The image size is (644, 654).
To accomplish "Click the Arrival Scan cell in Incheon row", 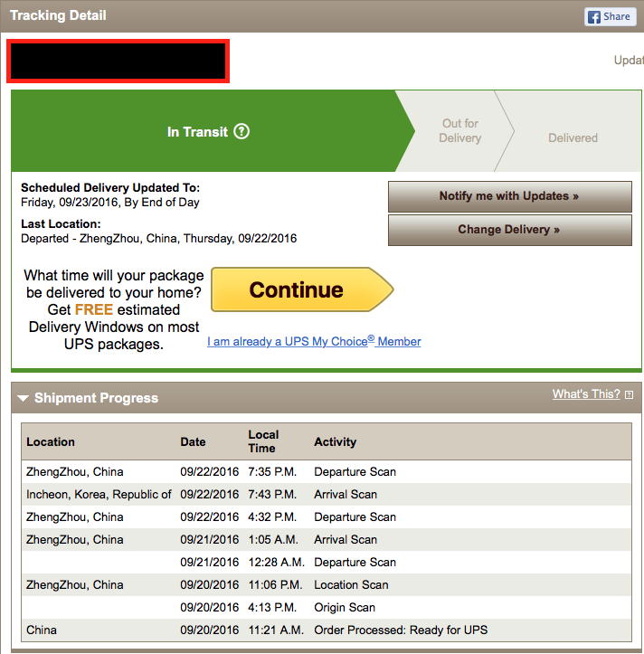I will [x=346, y=494].
